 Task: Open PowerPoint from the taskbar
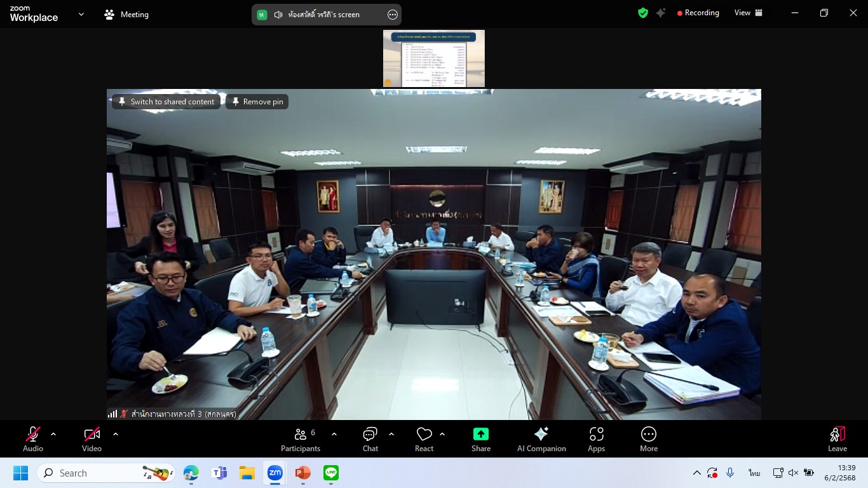tap(302, 473)
